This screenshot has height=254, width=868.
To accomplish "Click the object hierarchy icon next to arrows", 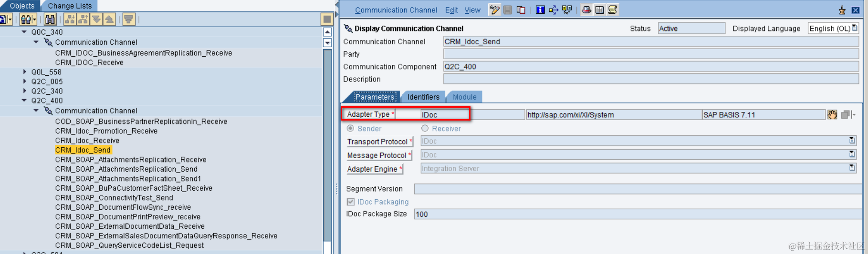I will point(567,10).
